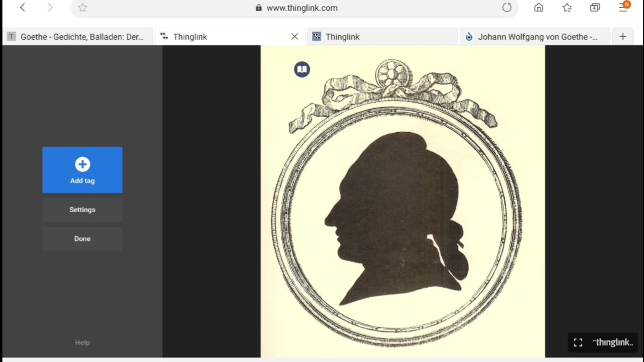The height and width of the screenshot is (362, 644).
Task: Click the book tag on the image
Action: pyautogui.click(x=302, y=69)
